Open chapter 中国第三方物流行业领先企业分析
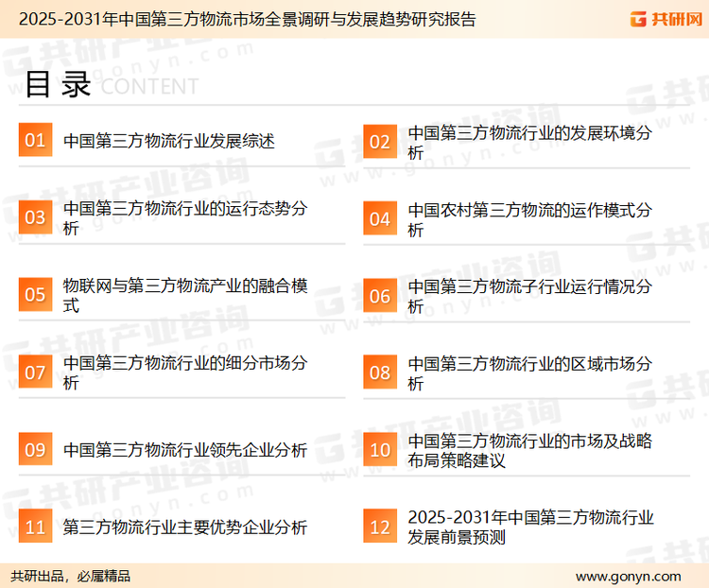709x588 pixels. click(x=185, y=450)
